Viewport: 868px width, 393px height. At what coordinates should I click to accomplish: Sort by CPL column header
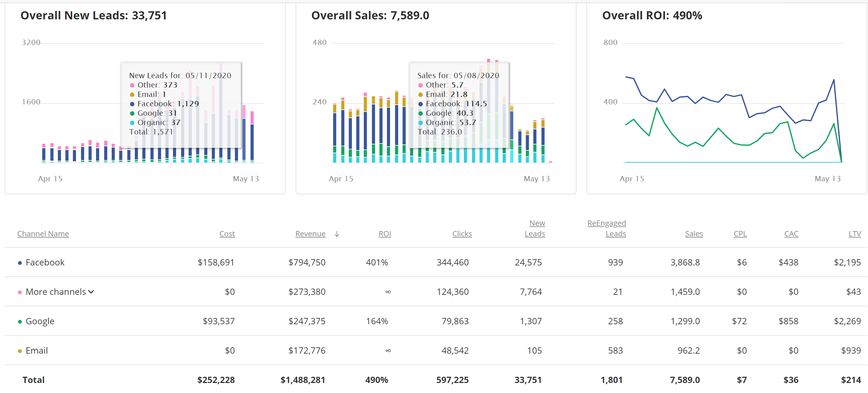[x=740, y=234]
